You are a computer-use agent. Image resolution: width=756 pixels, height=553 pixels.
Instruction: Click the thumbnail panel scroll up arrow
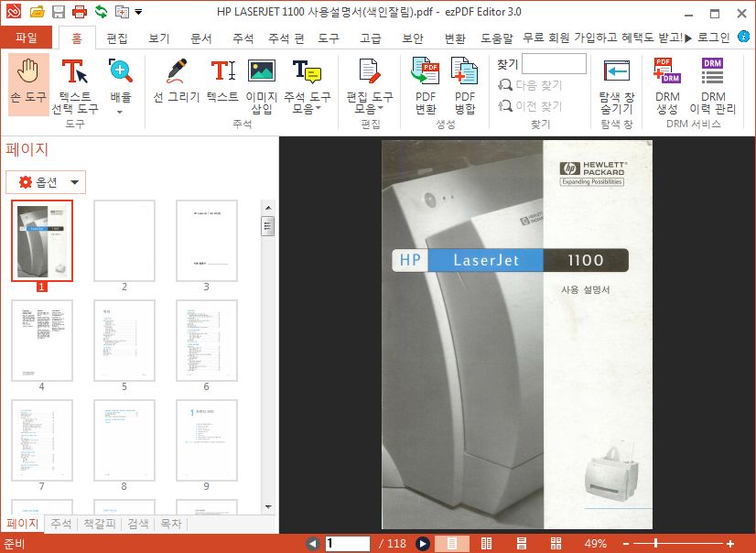coord(268,208)
